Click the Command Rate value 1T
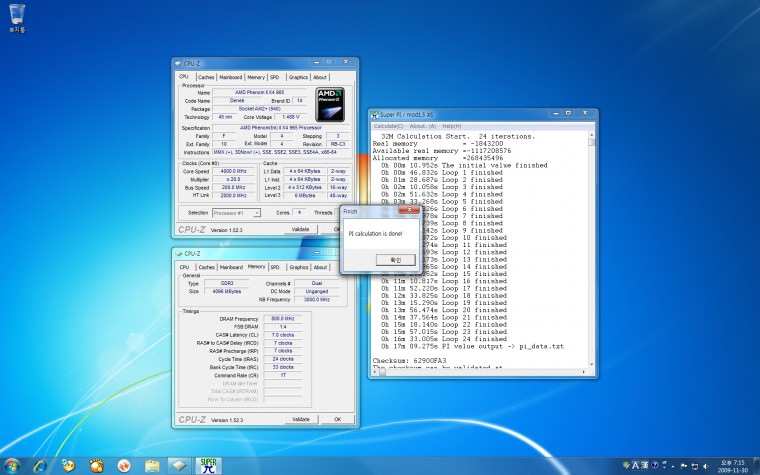This screenshot has width=760, height=475. 283,375
